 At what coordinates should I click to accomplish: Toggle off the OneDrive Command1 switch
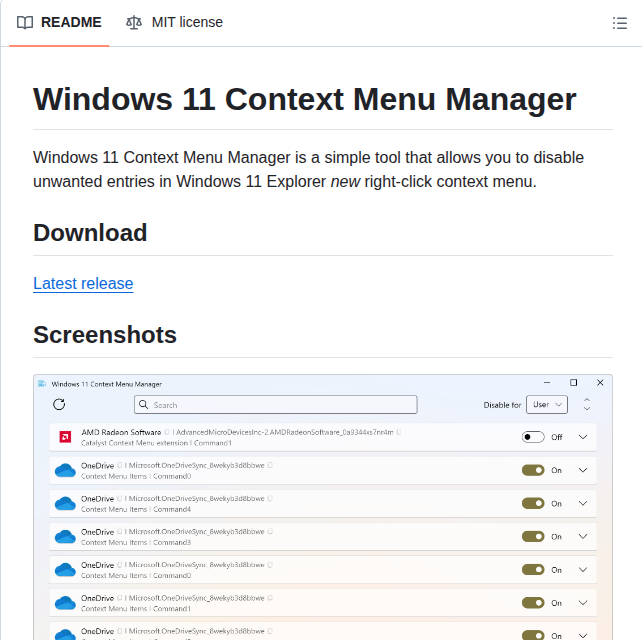533,603
